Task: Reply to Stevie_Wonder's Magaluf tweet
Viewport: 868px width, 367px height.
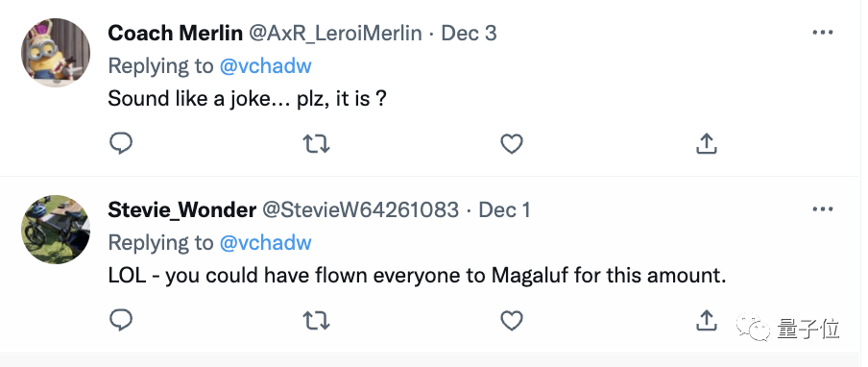Action: (121, 320)
